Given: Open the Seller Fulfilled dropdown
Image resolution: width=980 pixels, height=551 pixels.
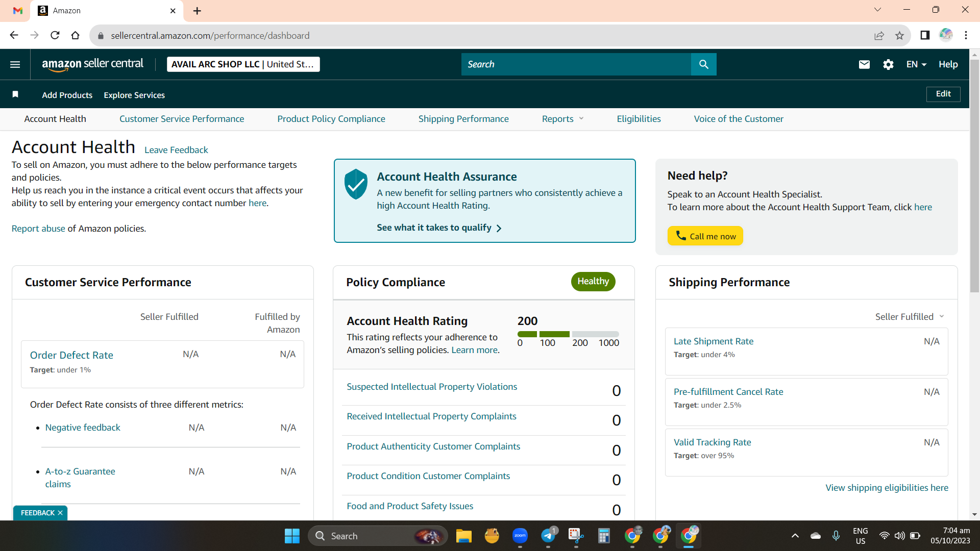Looking at the screenshot, I should pyautogui.click(x=910, y=317).
